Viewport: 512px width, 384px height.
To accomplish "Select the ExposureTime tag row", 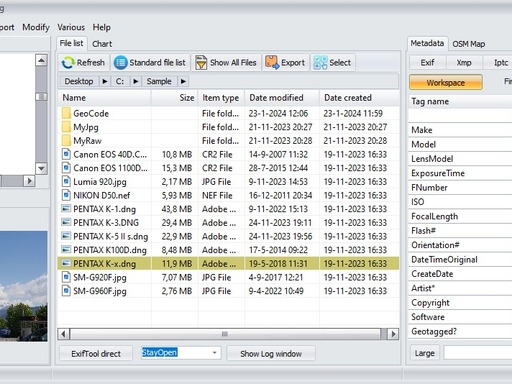I will click(460, 173).
